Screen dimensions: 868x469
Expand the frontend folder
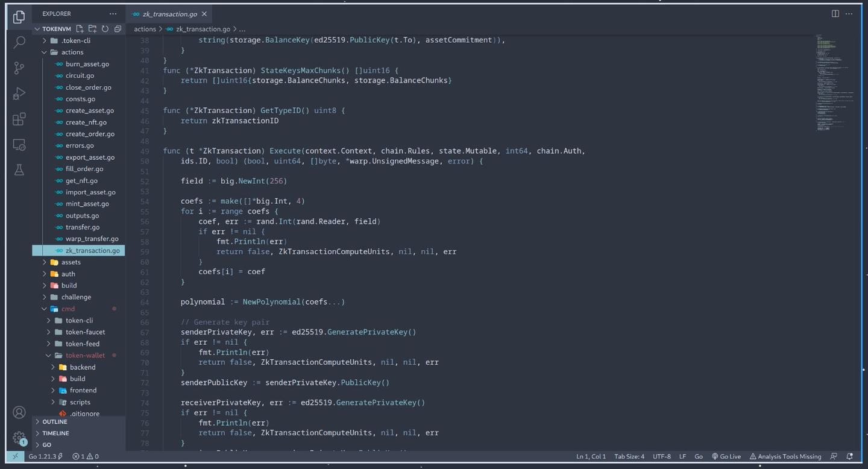click(x=78, y=390)
